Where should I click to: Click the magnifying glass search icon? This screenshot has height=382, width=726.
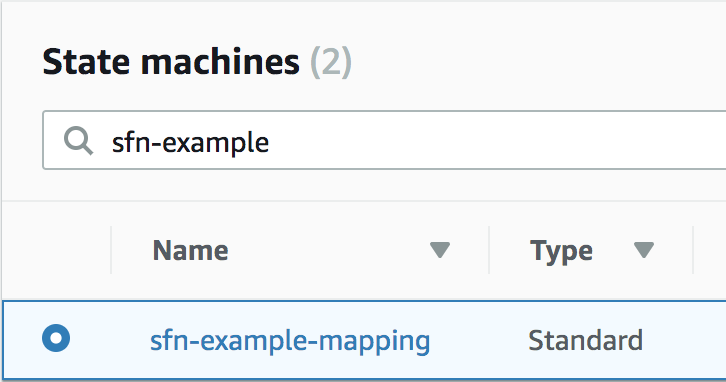pyautogui.click(x=78, y=140)
